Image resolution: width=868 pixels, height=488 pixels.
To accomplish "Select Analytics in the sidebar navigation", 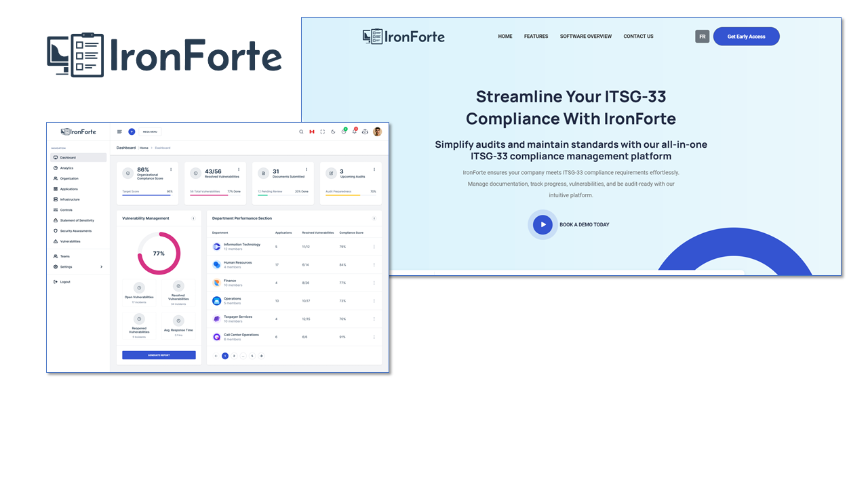I will tap(66, 168).
